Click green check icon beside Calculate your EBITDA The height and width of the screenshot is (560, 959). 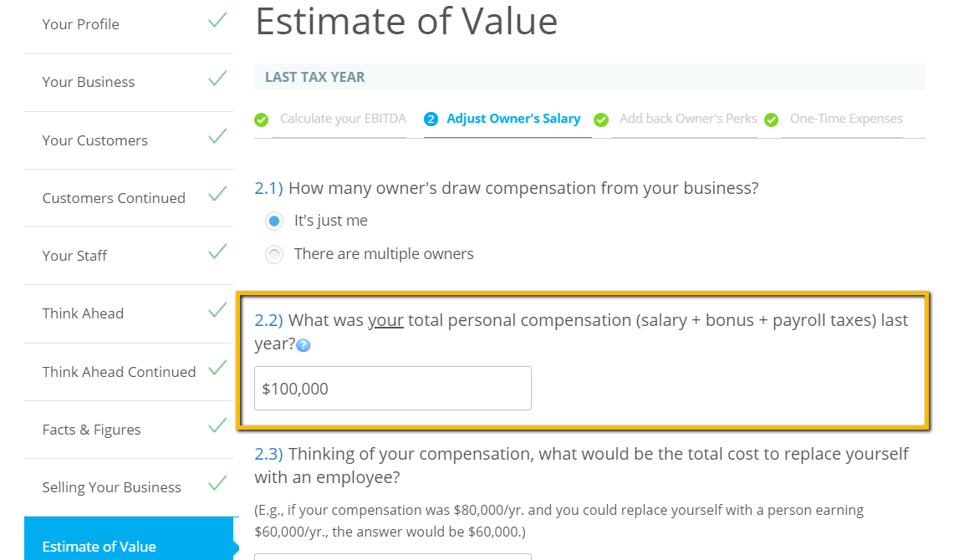[x=262, y=120]
